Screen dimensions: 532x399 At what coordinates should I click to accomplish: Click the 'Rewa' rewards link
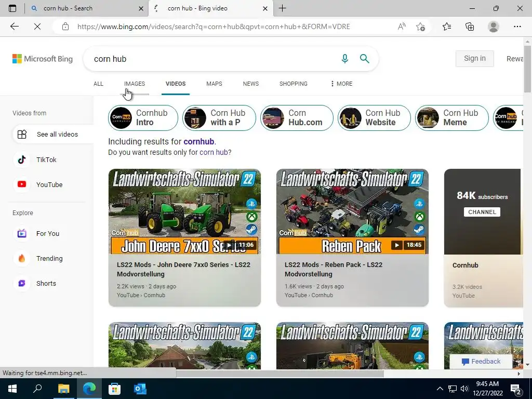tap(515, 59)
